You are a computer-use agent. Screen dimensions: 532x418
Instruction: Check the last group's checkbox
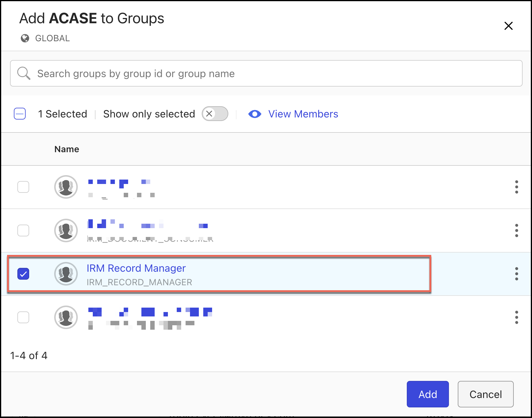[23, 317]
